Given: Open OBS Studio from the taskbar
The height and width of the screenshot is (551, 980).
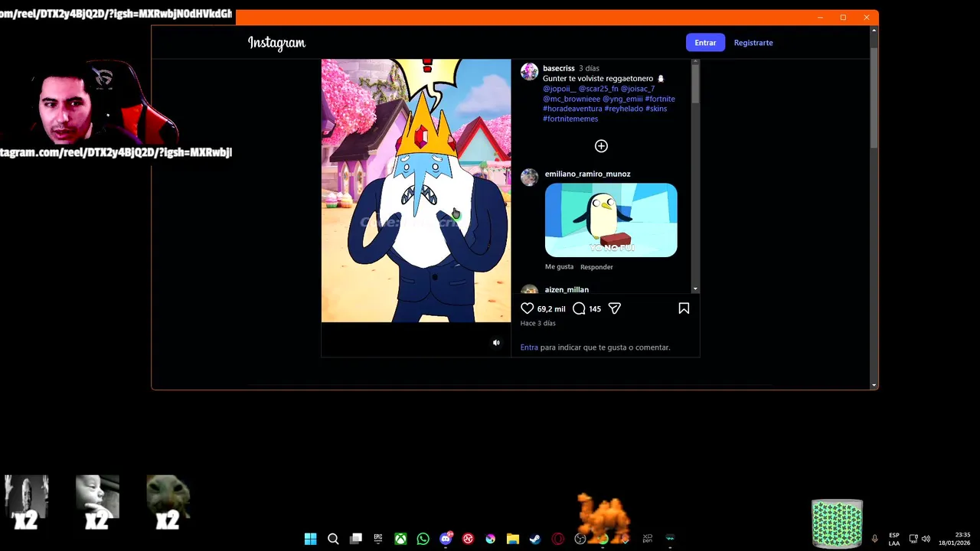Looking at the screenshot, I should click(580, 539).
